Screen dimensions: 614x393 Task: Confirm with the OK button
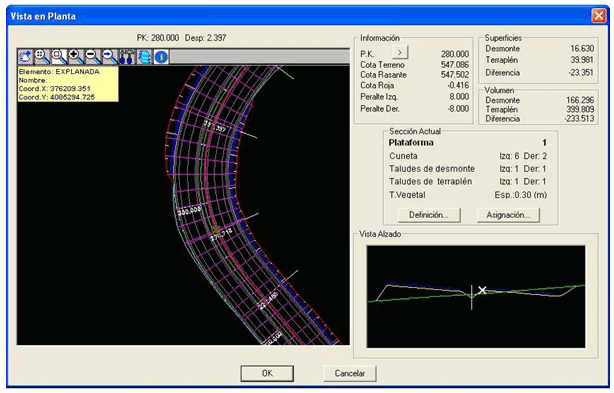pos(267,373)
